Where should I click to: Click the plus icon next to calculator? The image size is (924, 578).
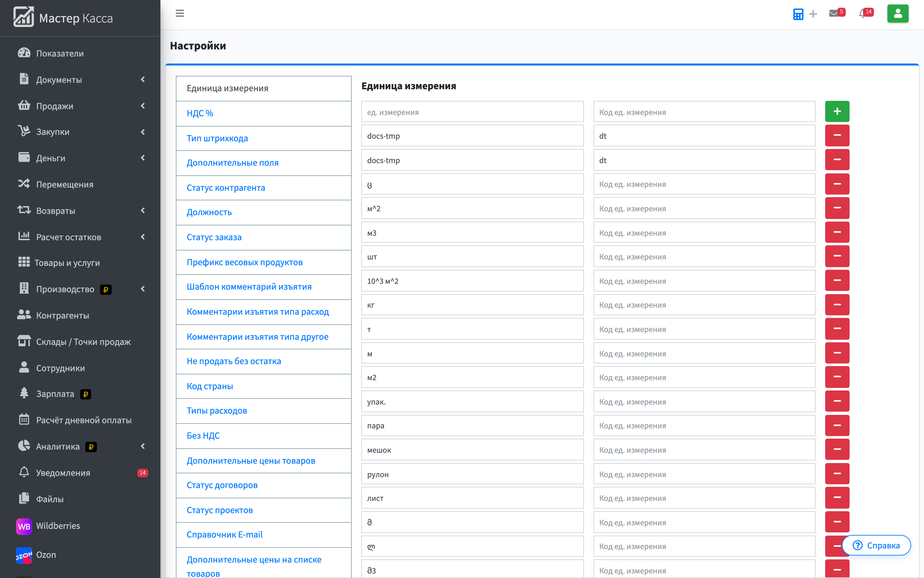[813, 14]
